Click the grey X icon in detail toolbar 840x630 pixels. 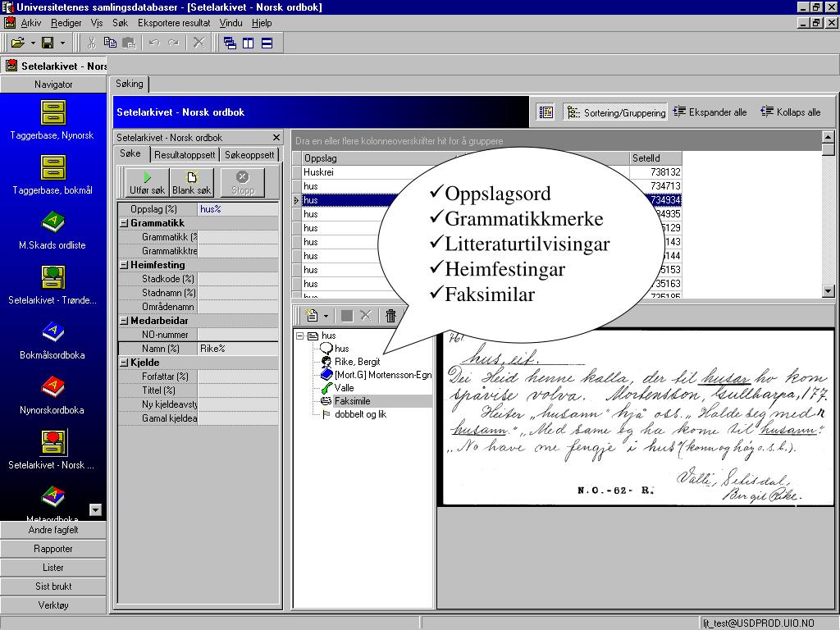pos(366,316)
